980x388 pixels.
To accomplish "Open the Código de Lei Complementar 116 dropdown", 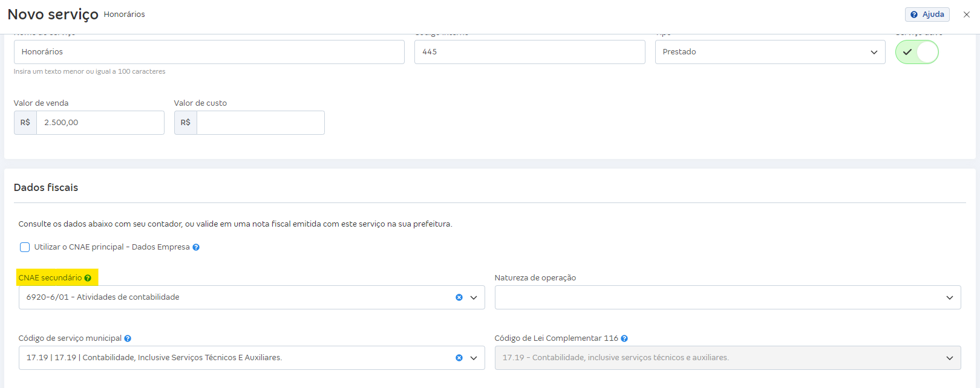I will click(x=727, y=358).
